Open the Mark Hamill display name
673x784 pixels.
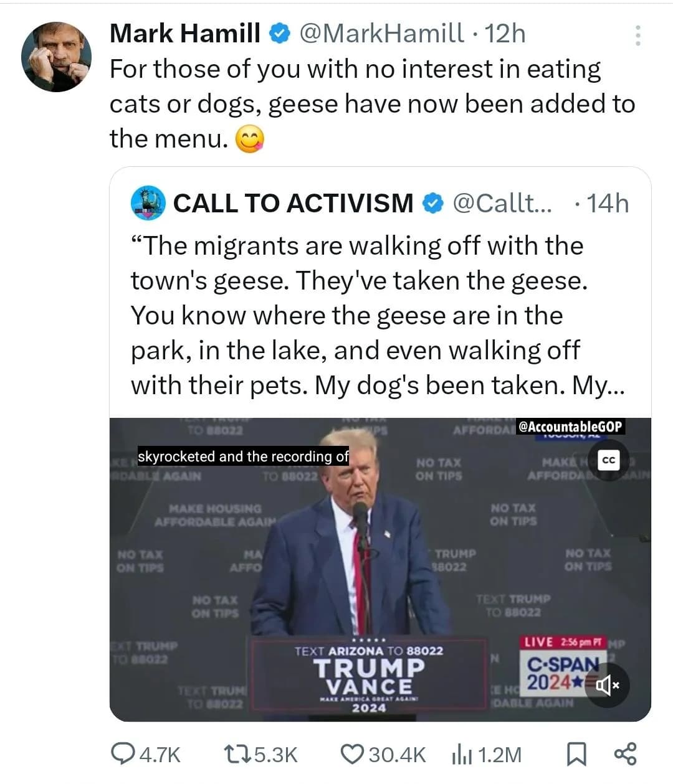185,33
